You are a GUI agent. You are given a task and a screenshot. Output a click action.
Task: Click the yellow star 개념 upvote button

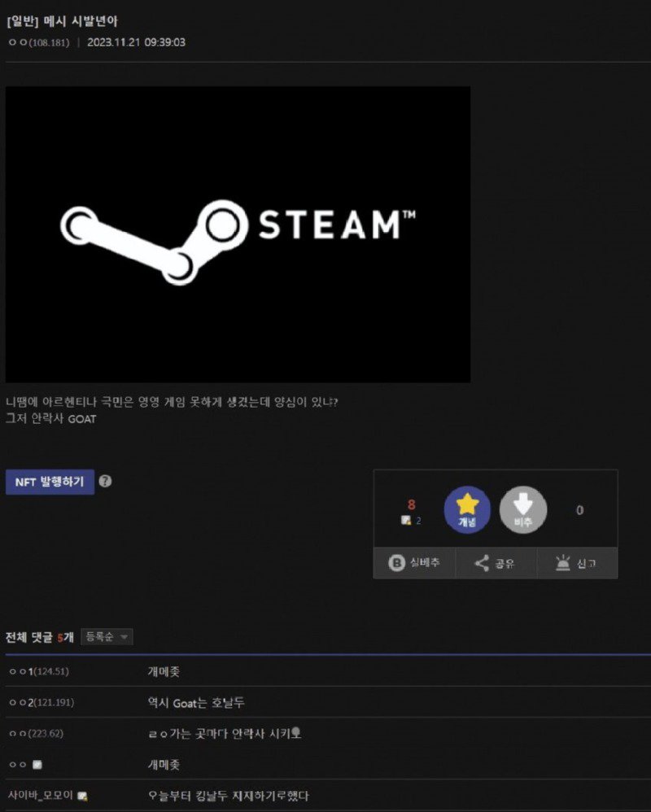coord(467,509)
